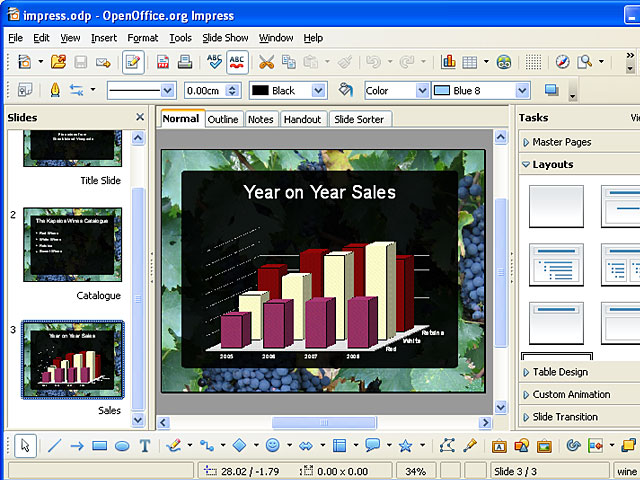Viewport: 640px width, 480px height.
Task: Toggle the Shadow button
Action: pyautogui.click(x=552, y=90)
